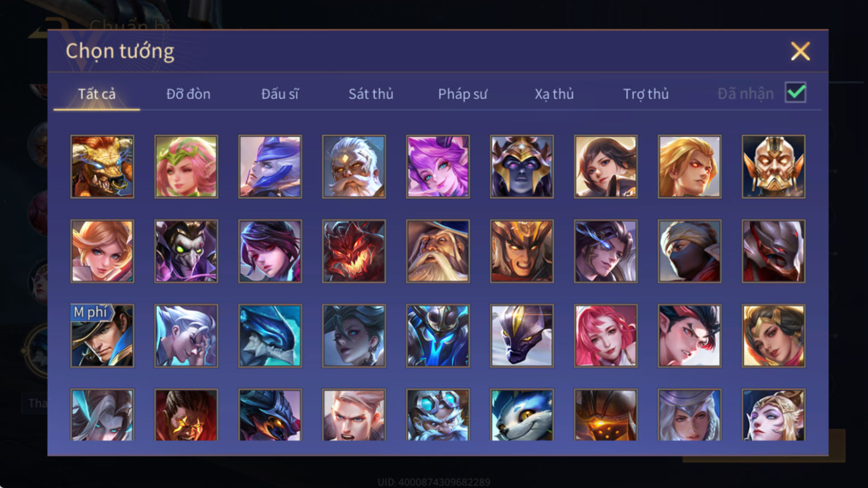Pick the pink-haired elf hero with leaf crown

click(186, 167)
